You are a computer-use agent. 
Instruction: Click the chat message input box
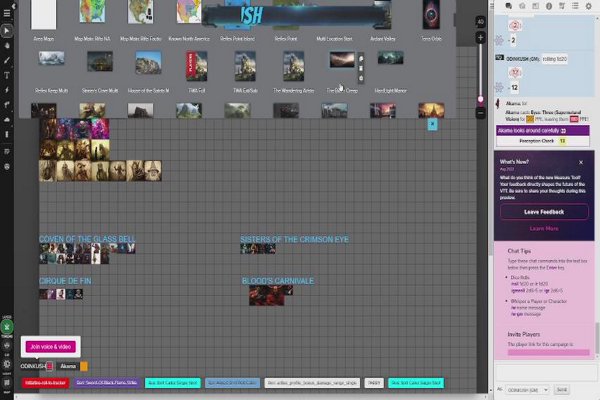click(545, 372)
